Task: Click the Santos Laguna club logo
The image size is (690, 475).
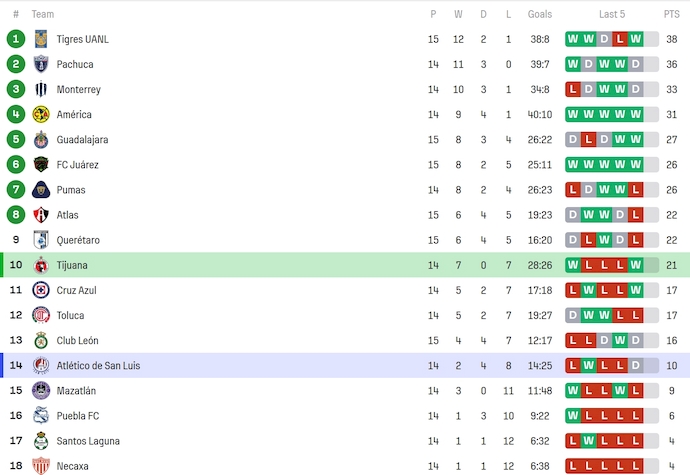Action: (41, 441)
